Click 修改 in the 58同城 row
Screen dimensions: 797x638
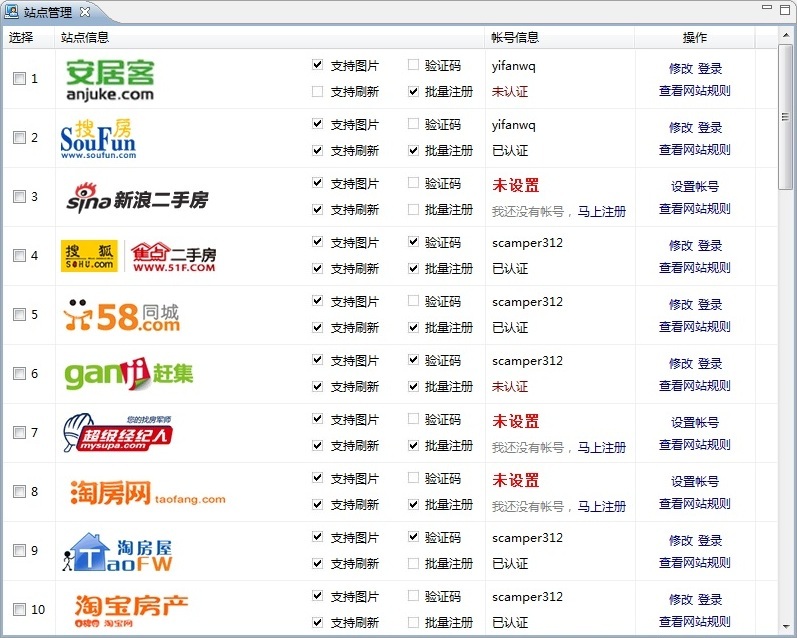[681, 304]
